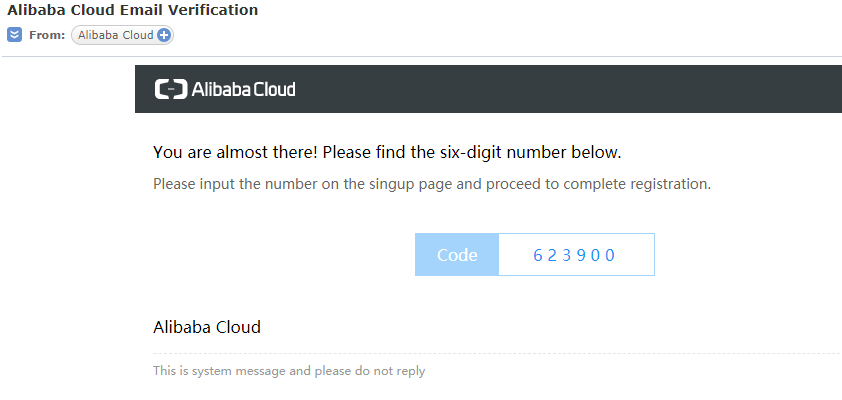Viewport: 842px width, 400px height.
Task: Click the digit 9 in the code
Action: point(580,255)
